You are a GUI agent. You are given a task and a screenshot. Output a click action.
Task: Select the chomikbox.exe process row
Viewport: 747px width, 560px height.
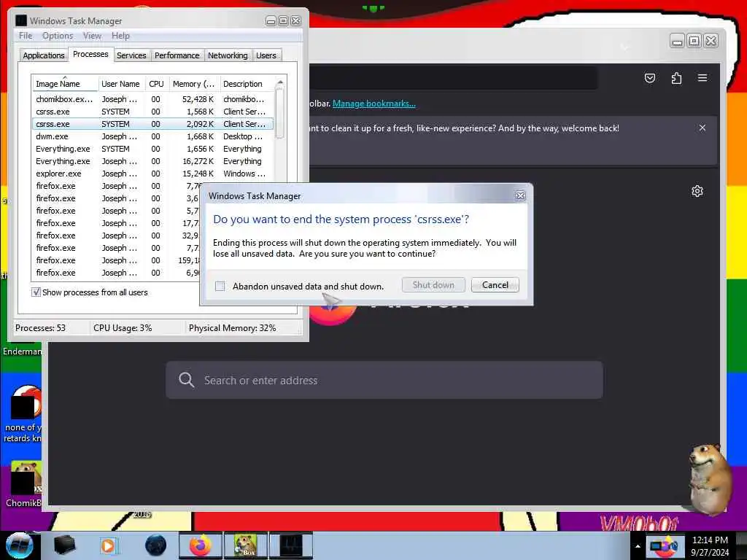[x=152, y=99]
